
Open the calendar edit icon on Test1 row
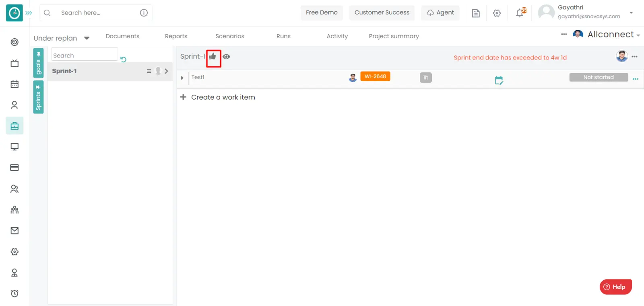(499, 80)
